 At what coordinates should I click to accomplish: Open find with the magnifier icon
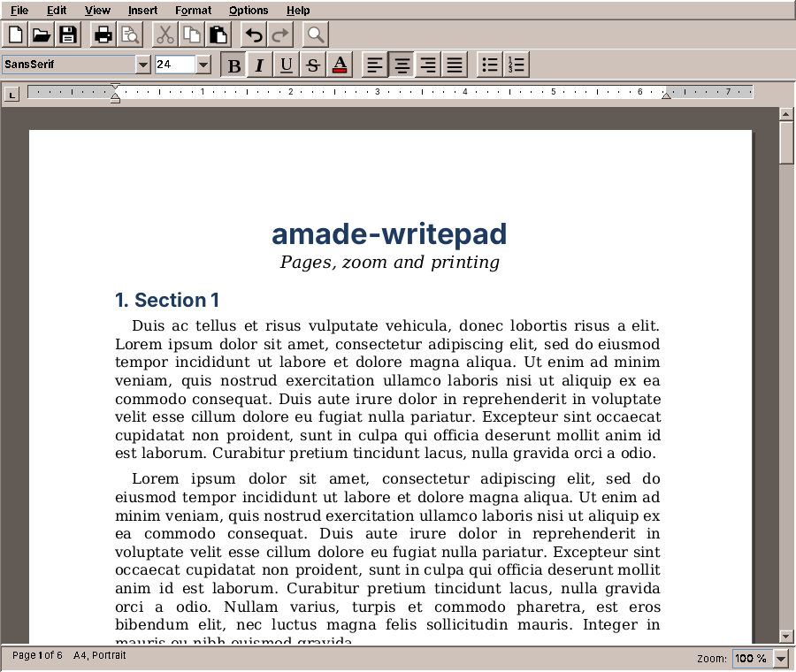pyautogui.click(x=315, y=35)
